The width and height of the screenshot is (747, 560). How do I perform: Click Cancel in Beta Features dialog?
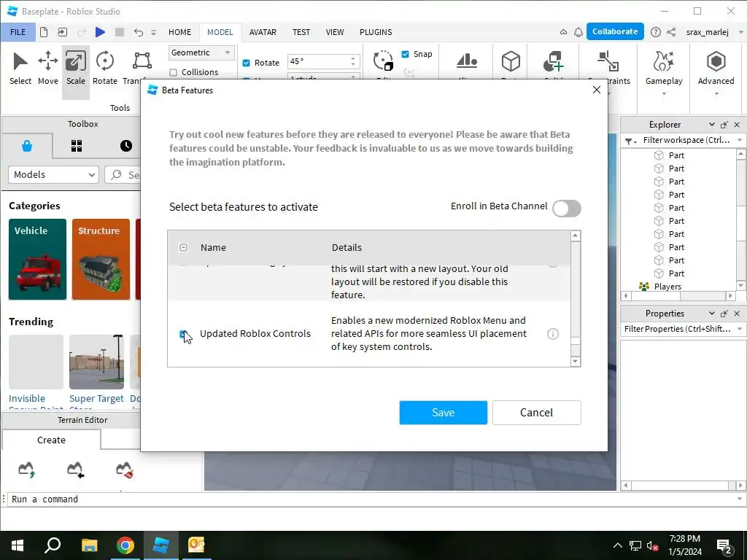coord(536,413)
